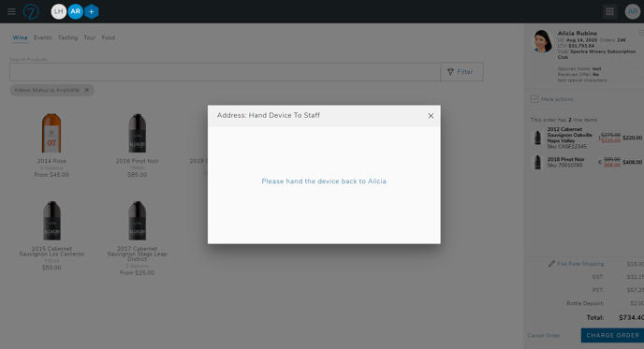
Task: Add a new cart with plus hexagon
Action: coord(91,11)
